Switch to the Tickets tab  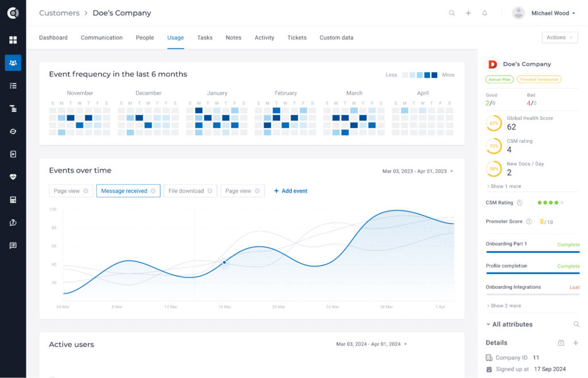point(297,37)
